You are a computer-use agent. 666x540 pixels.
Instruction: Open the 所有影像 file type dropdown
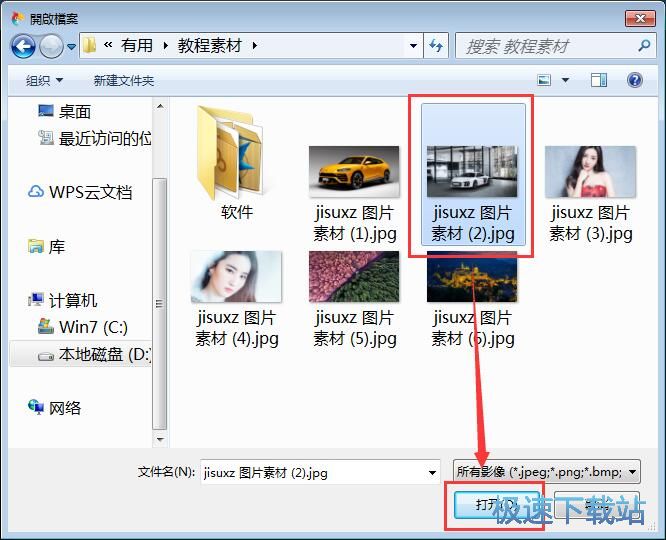pyautogui.click(x=547, y=472)
